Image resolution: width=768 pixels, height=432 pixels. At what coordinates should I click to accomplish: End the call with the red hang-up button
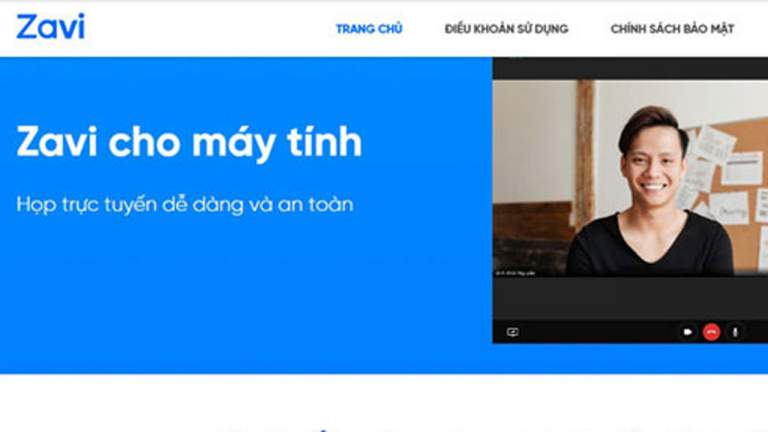click(x=711, y=332)
